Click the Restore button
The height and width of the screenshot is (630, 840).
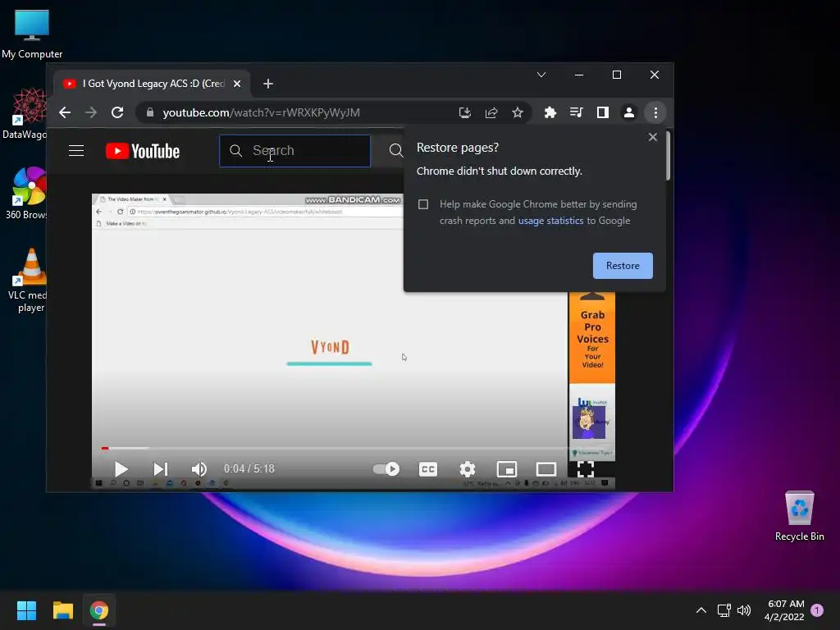point(623,266)
